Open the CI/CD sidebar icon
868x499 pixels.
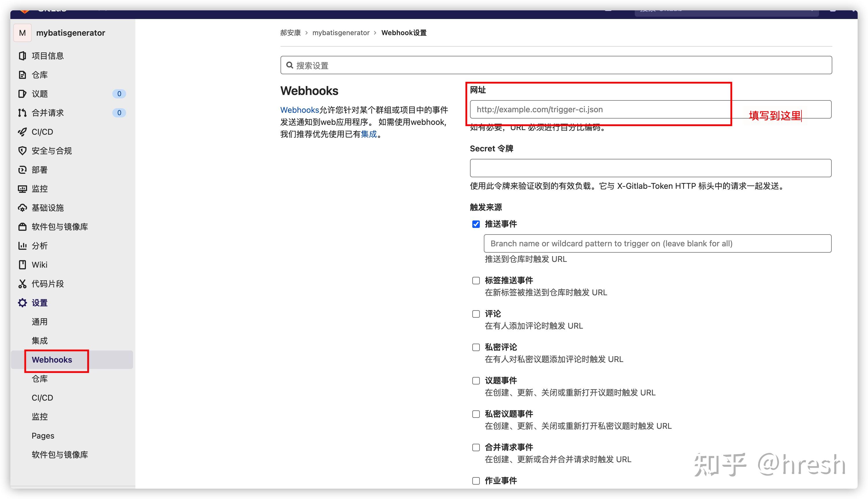[22, 132]
